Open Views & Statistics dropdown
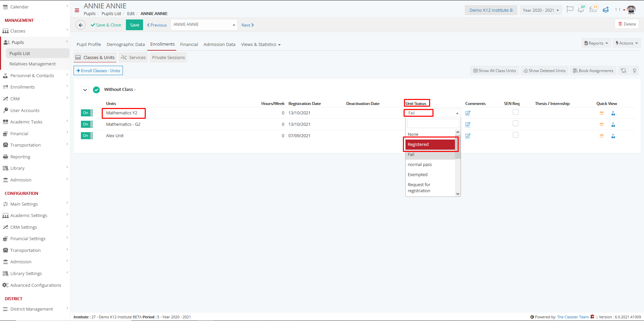Screen dimensions: 644x321 [261, 45]
